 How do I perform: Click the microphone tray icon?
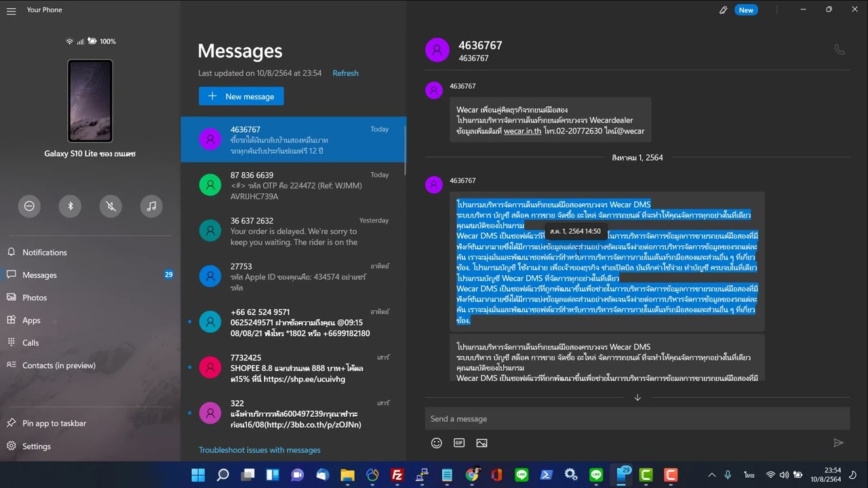pyautogui.click(x=728, y=475)
